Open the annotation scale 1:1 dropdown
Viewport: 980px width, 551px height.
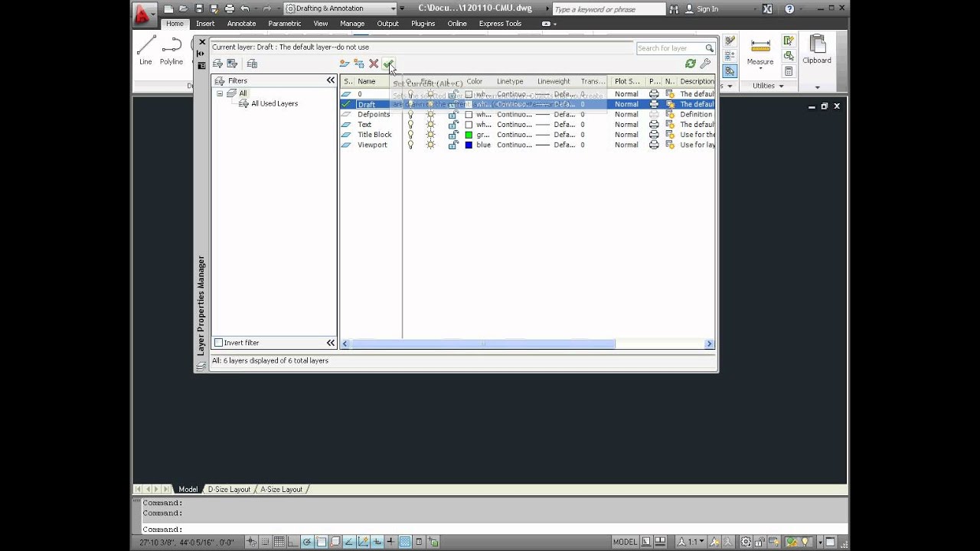click(x=694, y=542)
